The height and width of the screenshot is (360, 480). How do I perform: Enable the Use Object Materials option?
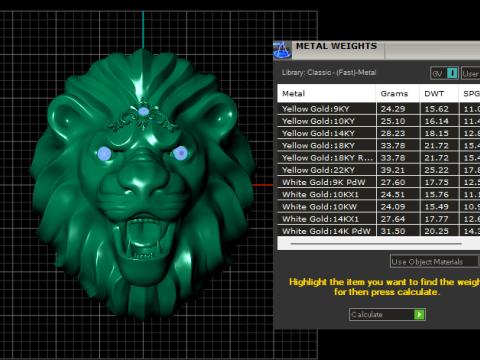coord(435,262)
